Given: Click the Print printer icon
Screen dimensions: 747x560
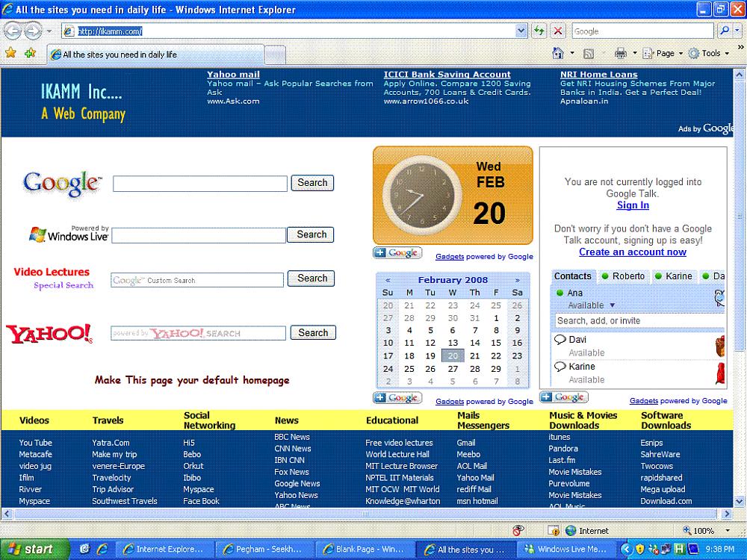Looking at the screenshot, I should [620, 53].
